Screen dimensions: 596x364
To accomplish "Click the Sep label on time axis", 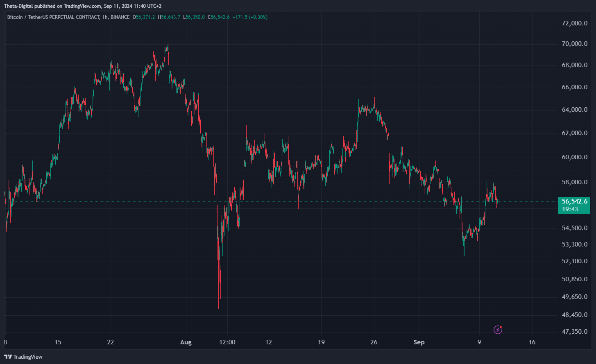I will [x=419, y=342].
